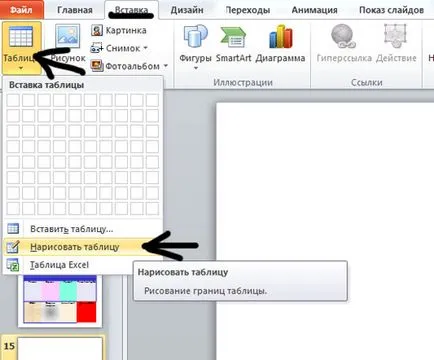Insert a picture with Рисунок icon
The image size is (434, 360).
68,36
